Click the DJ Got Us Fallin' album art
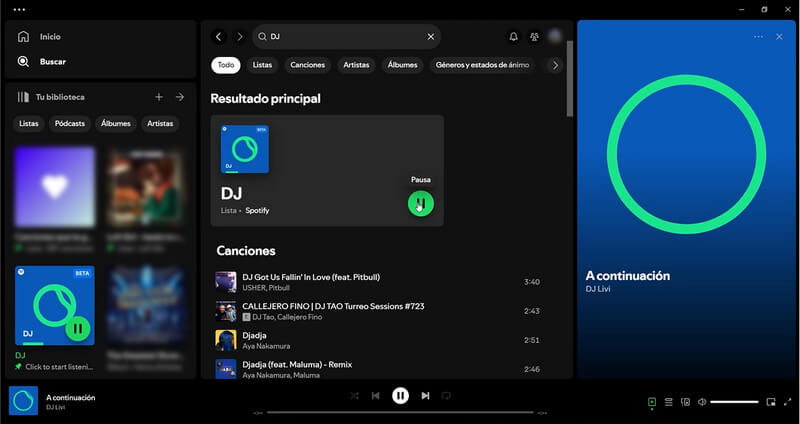 click(x=226, y=282)
